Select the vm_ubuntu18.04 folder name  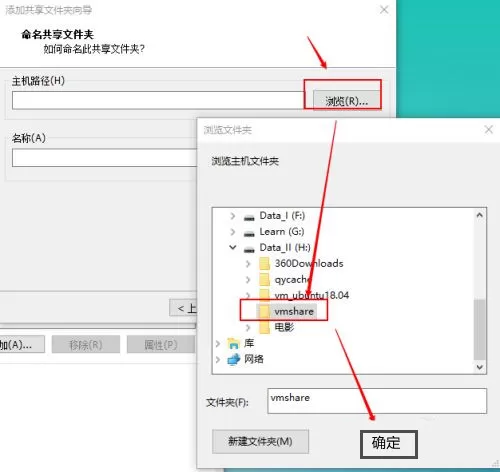point(312,295)
